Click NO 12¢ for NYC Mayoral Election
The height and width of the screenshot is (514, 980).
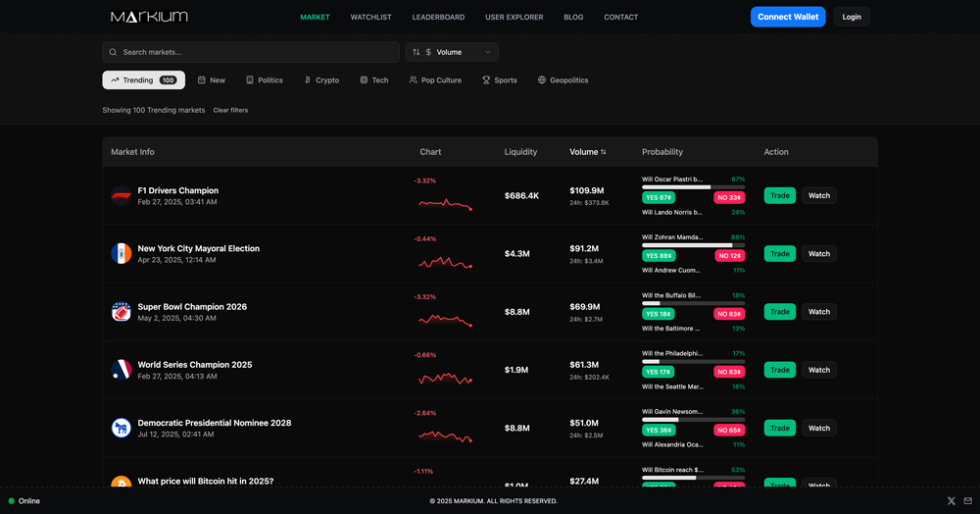[x=729, y=256]
